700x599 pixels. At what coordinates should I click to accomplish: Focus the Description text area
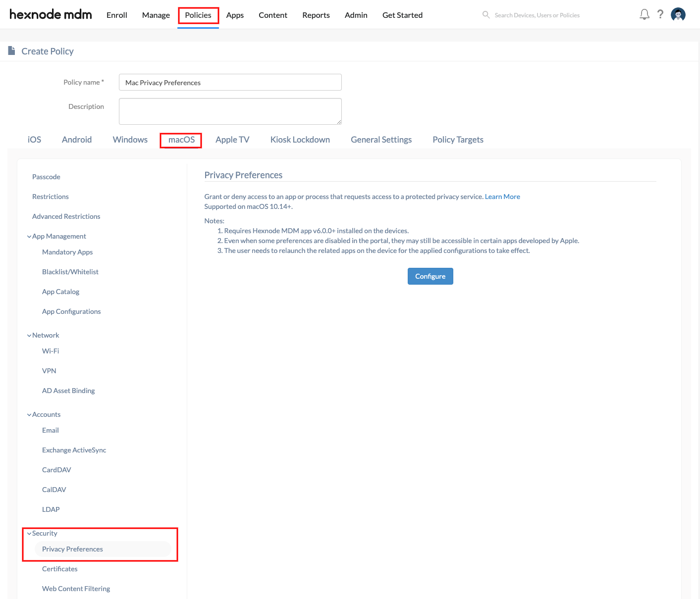pos(230,111)
